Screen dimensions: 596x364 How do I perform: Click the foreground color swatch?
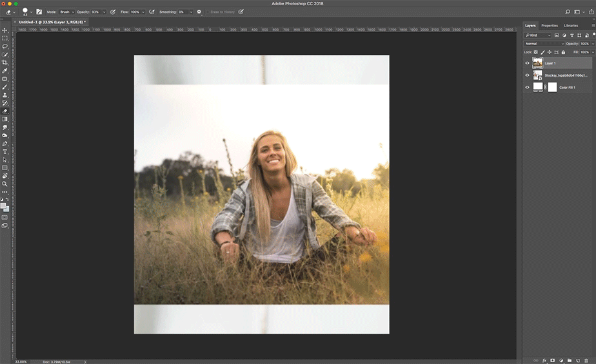3,206
